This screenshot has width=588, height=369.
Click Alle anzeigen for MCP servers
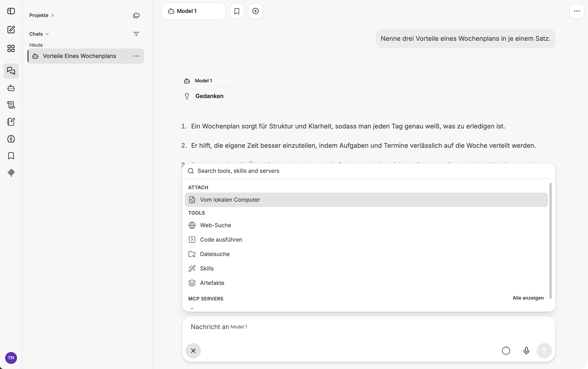(x=528, y=298)
